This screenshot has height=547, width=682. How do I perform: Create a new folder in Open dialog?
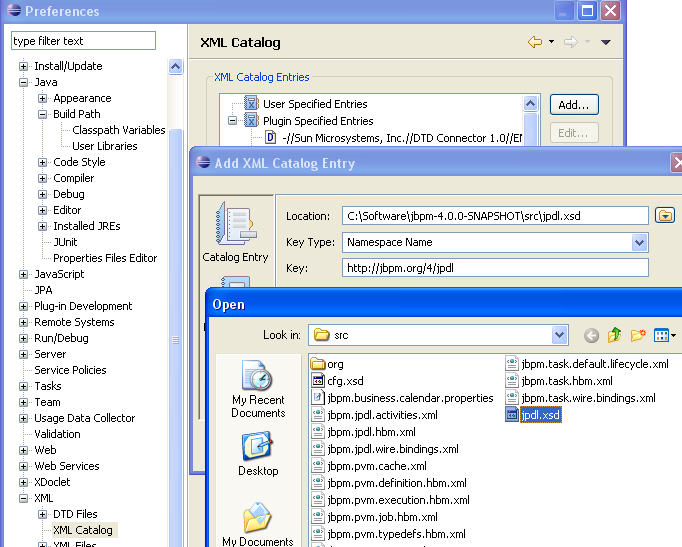coord(638,336)
